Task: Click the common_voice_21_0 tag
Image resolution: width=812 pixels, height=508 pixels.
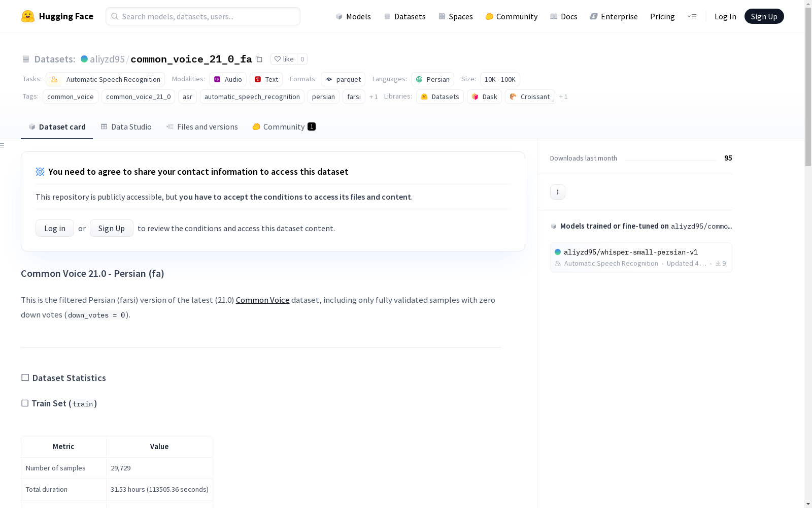Action: coord(139,97)
